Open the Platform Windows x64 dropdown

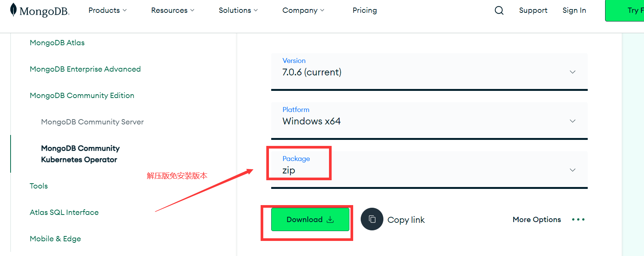pyautogui.click(x=429, y=121)
